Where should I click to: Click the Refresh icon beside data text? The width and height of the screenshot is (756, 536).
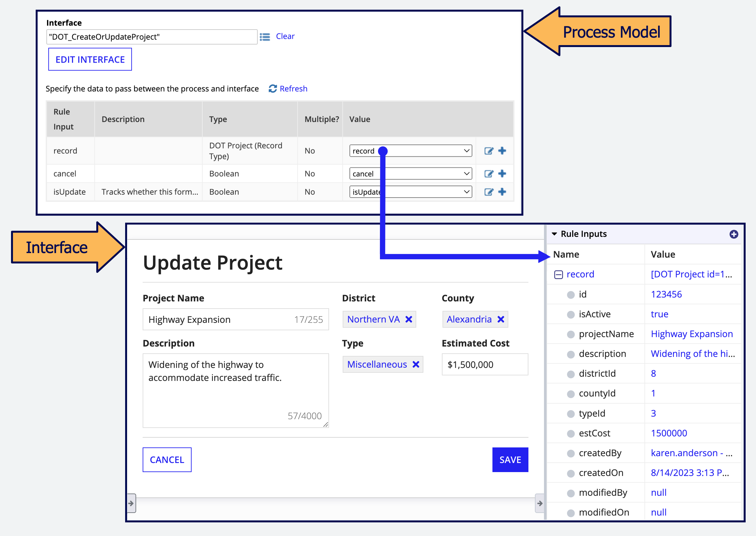(x=273, y=89)
